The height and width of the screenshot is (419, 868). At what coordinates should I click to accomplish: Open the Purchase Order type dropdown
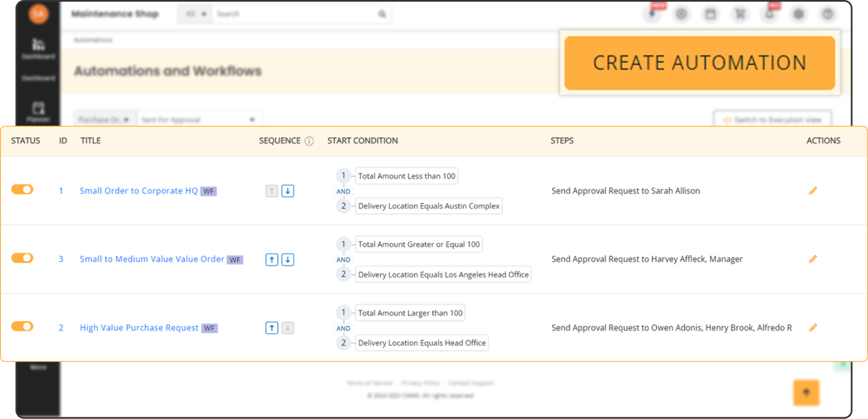tap(104, 119)
